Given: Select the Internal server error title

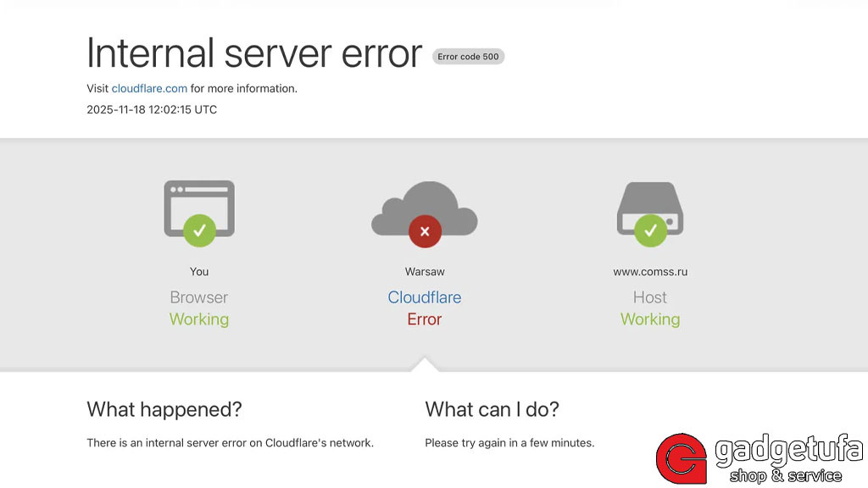Looking at the screenshot, I should (253, 53).
